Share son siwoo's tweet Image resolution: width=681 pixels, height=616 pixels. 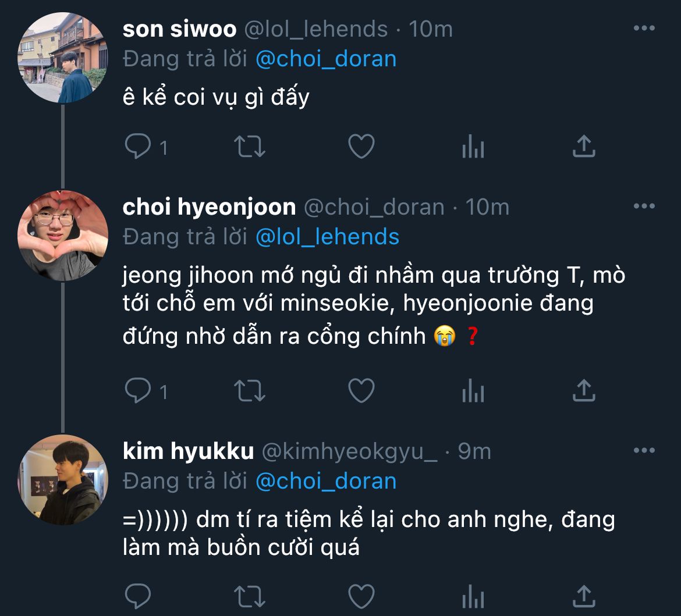coord(583,147)
